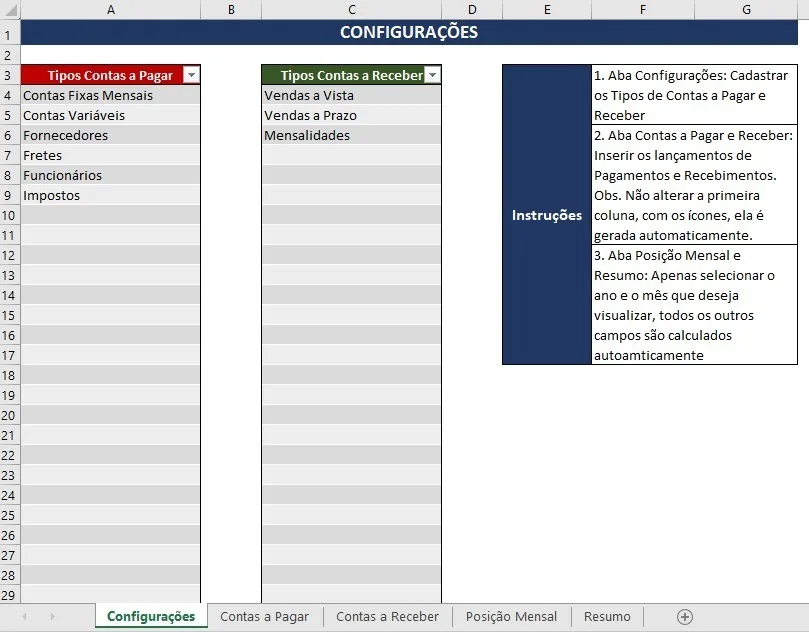Open filter dropdown on Tipos Contas a Pagar

click(x=190, y=74)
